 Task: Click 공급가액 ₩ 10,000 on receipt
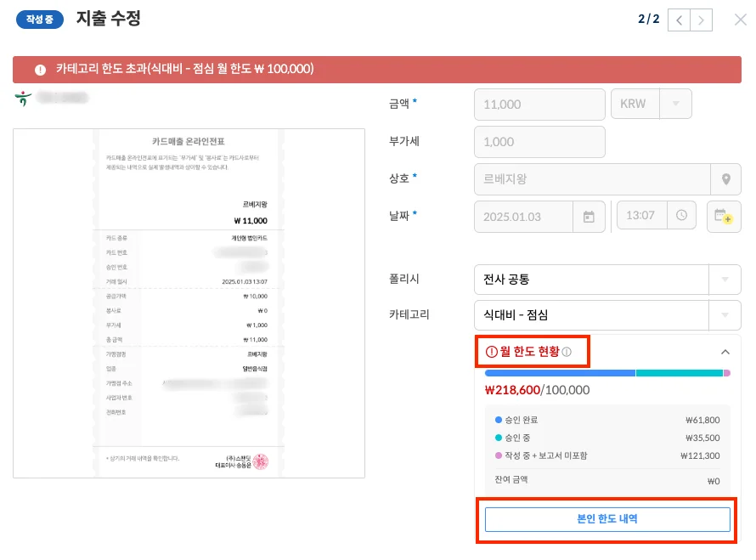tap(255, 297)
